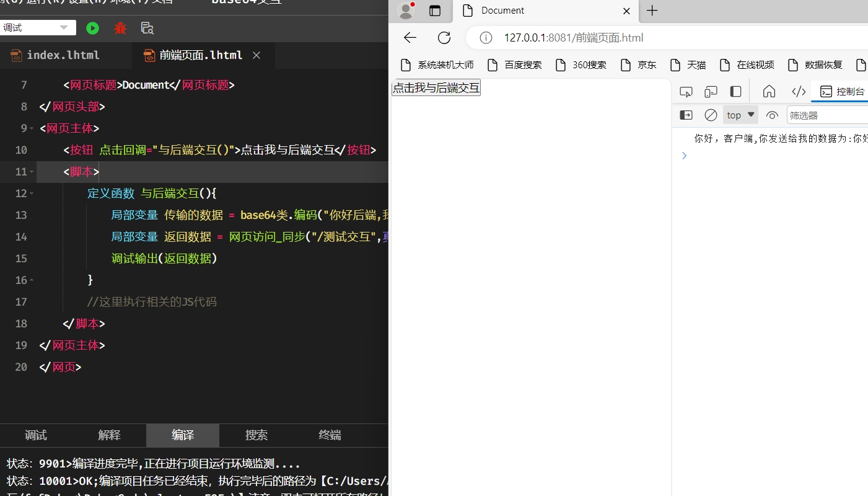Screen dimensions: 868x496
Task: Open the 搜索 bottom panel tab
Action: click(256, 435)
